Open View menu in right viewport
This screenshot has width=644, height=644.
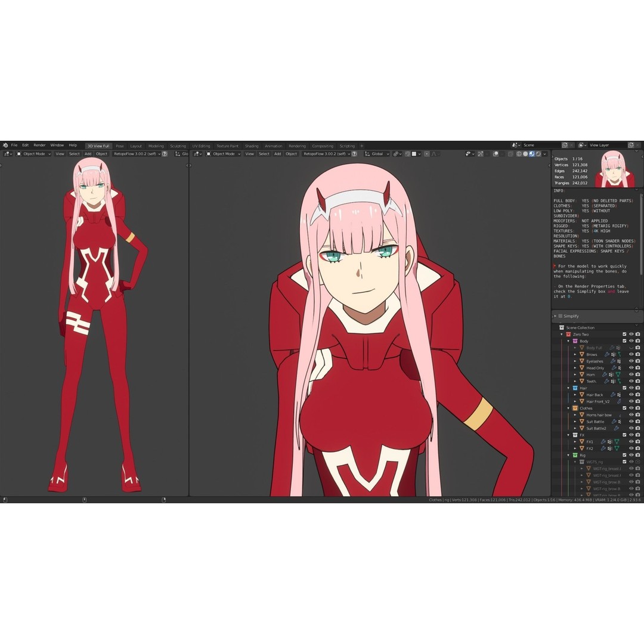pyautogui.click(x=249, y=154)
